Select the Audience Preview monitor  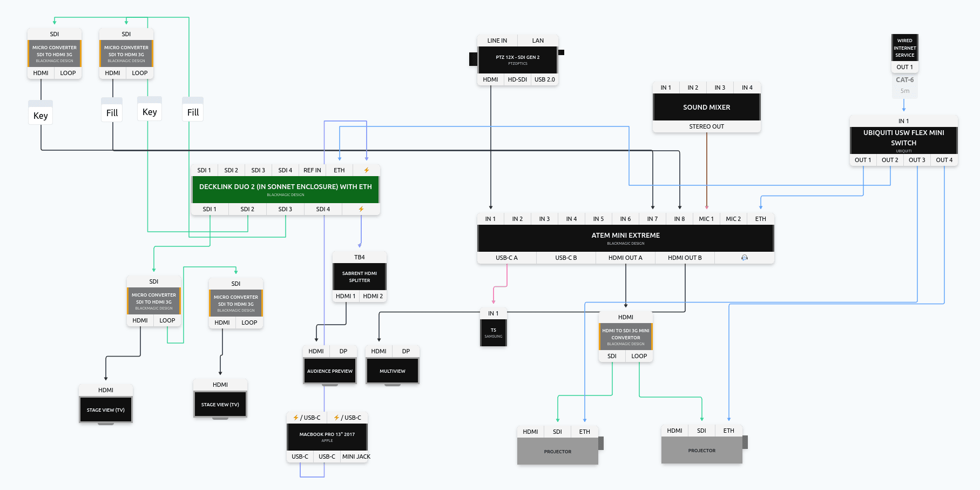click(330, 371)
